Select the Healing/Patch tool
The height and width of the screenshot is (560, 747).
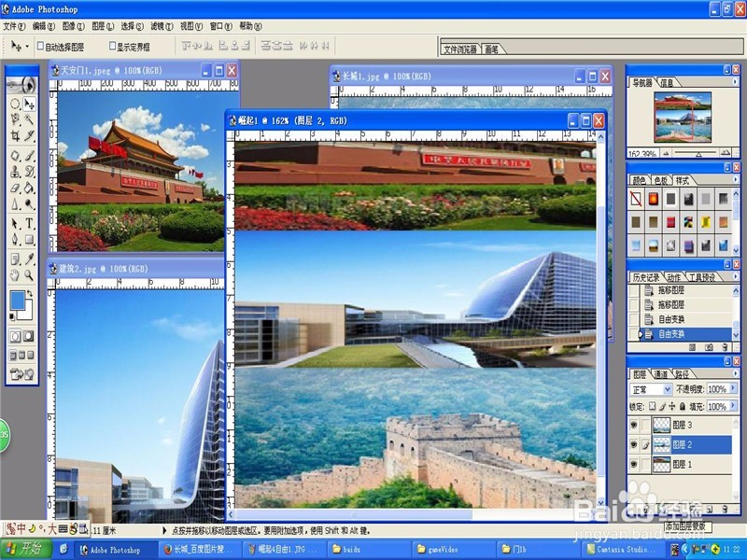coord(15,156)
